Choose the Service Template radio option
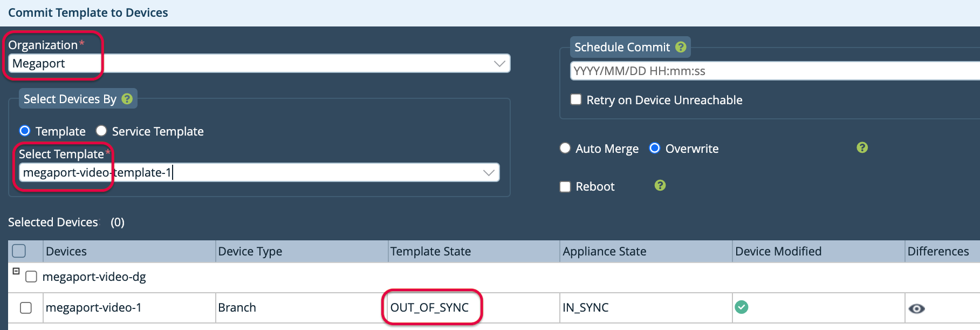980x330 pixels. click(101, 131)
